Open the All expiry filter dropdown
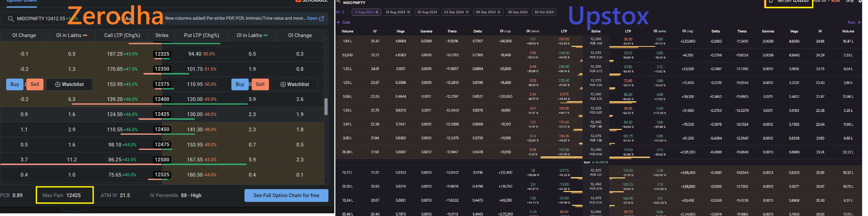Image resolution: width=868 pixels, height=216 pixels. click(340, 12)
